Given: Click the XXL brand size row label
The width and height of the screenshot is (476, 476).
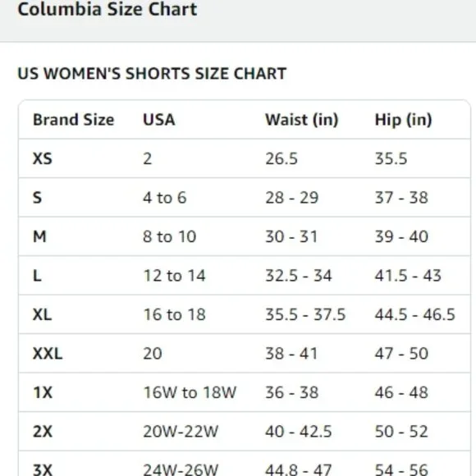Looking at the screenshot, I should click(48, 354).
